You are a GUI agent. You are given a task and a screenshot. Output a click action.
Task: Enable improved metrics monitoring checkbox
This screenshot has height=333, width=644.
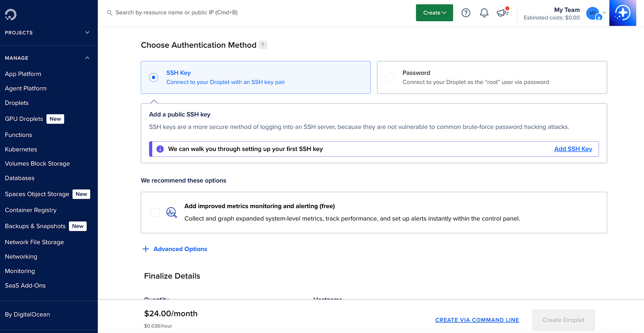pyautogui.click(x=155, y=213)
